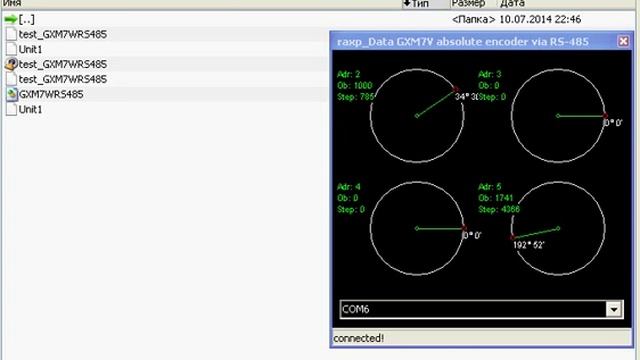This screenshot has width=640, height=360.
Task: Click the green parent-folder arrow icon
Action: 11,19
